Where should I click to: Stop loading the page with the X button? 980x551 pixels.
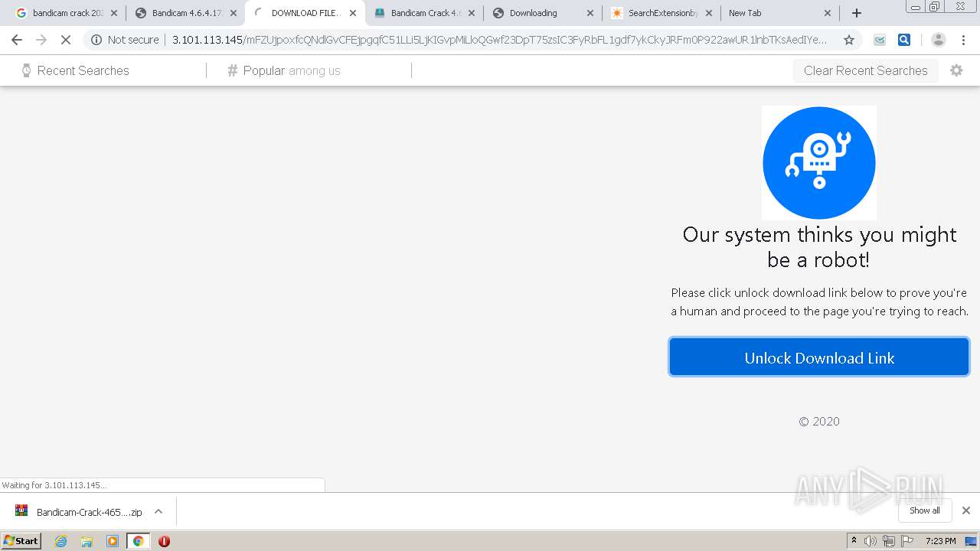click(x=66, y=40)
